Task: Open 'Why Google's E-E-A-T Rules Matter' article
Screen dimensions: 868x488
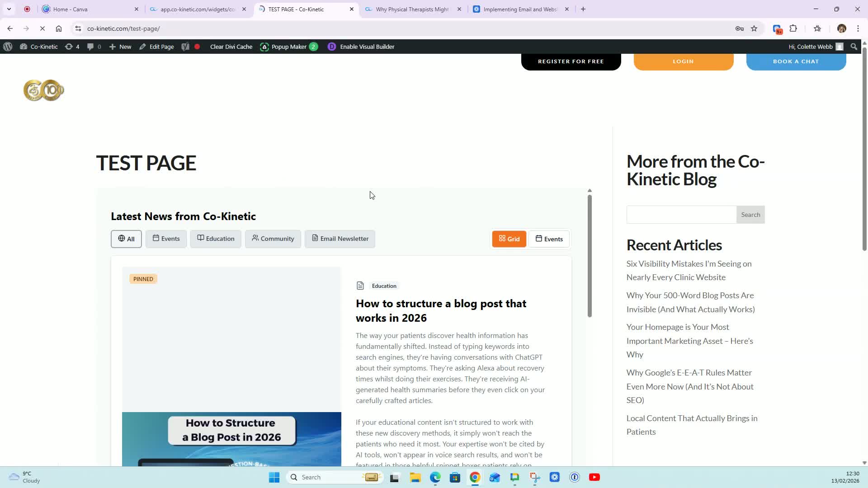Action: tap(690, 386)
